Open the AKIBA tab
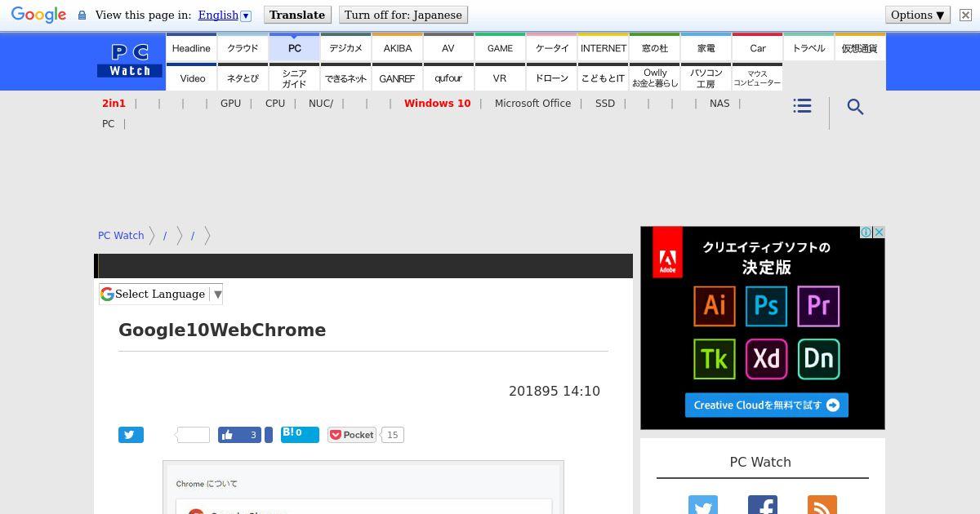Screen dimensions: 980x514 tap(397, 47)
